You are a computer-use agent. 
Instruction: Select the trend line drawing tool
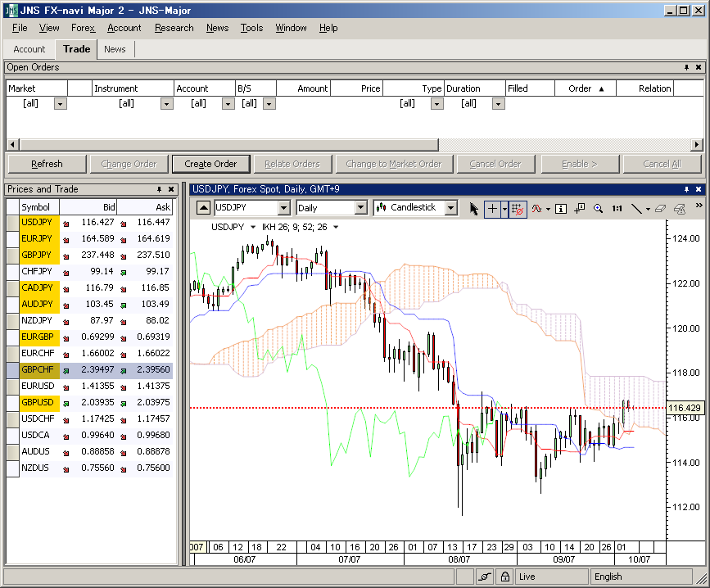tap(636, 209)
